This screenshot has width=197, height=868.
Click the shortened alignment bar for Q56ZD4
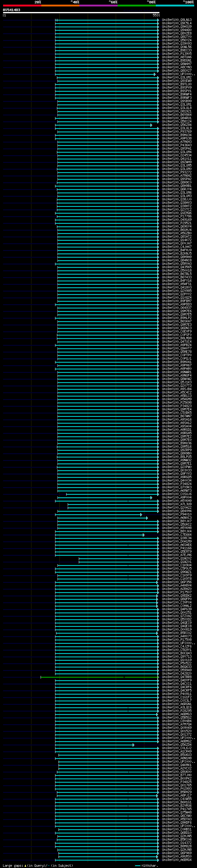95,745
